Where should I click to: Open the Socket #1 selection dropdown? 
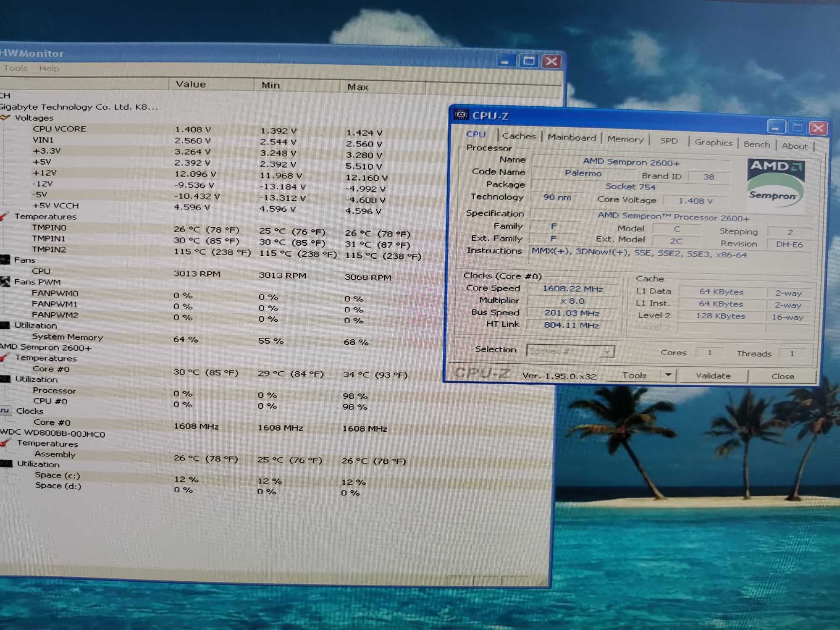pos(606,352)
